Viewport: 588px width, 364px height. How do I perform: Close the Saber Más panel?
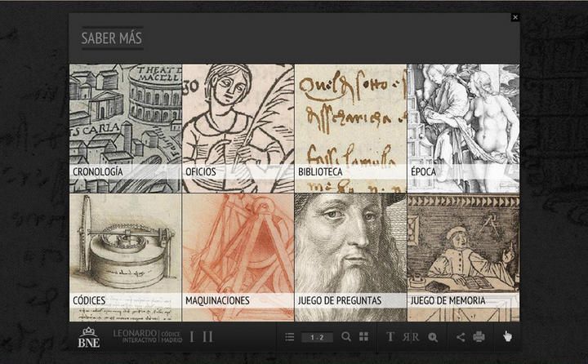click(515, 17)
